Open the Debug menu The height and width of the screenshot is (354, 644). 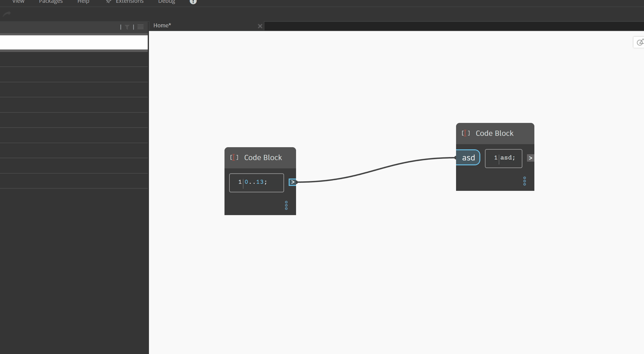166,2
